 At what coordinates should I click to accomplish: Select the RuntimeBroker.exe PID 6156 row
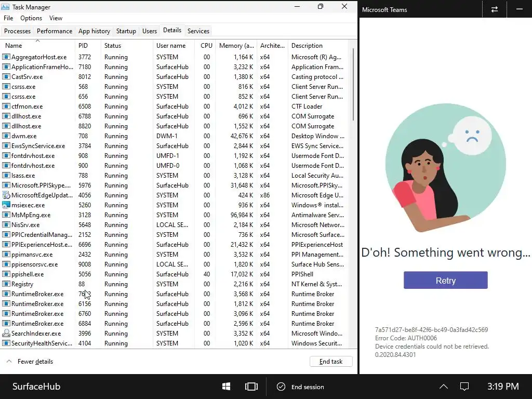[175, 303]
